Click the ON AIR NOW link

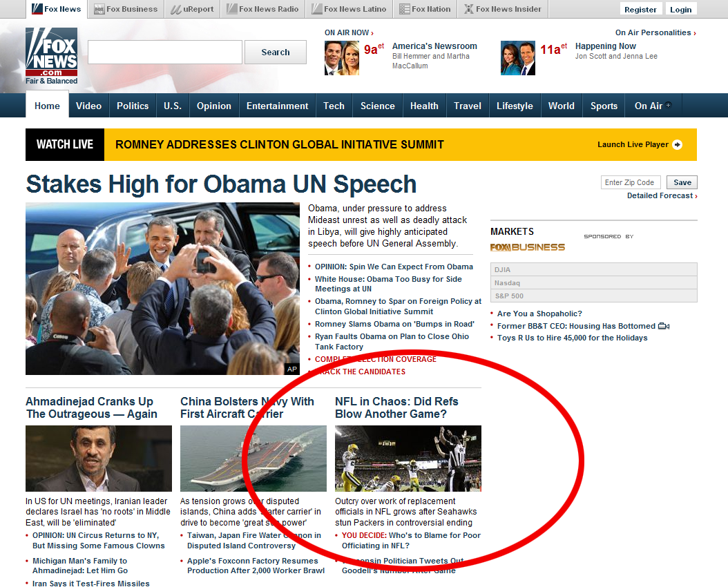[349, 32]
